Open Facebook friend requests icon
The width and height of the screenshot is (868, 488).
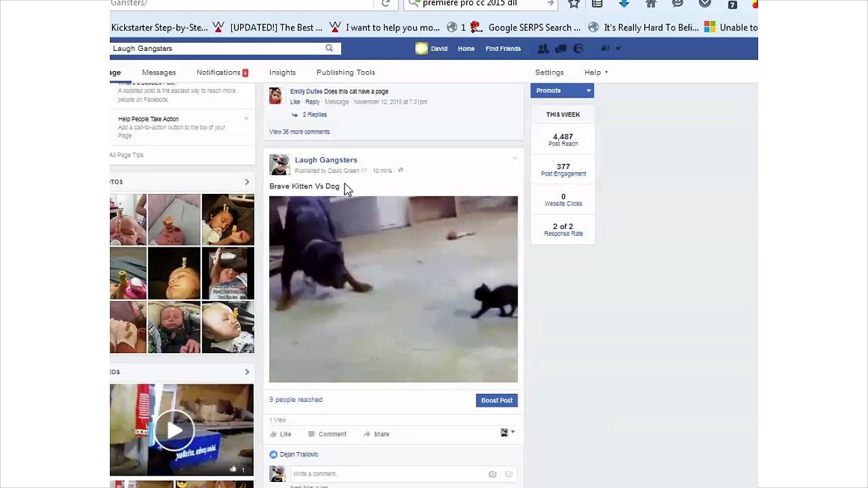tap(543, 48)
